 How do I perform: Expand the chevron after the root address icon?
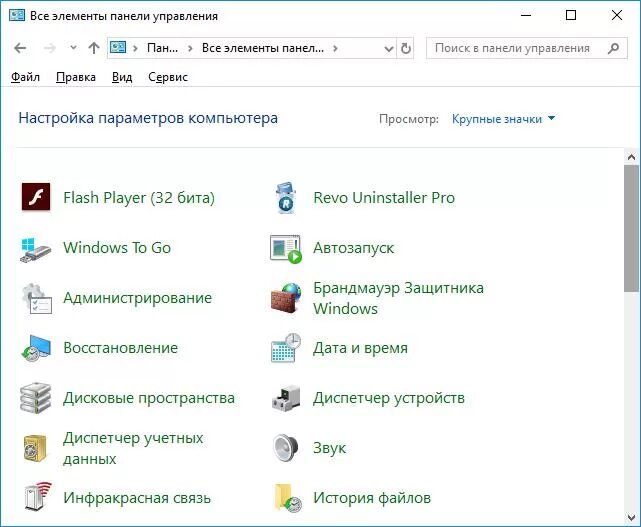(135, 49)
